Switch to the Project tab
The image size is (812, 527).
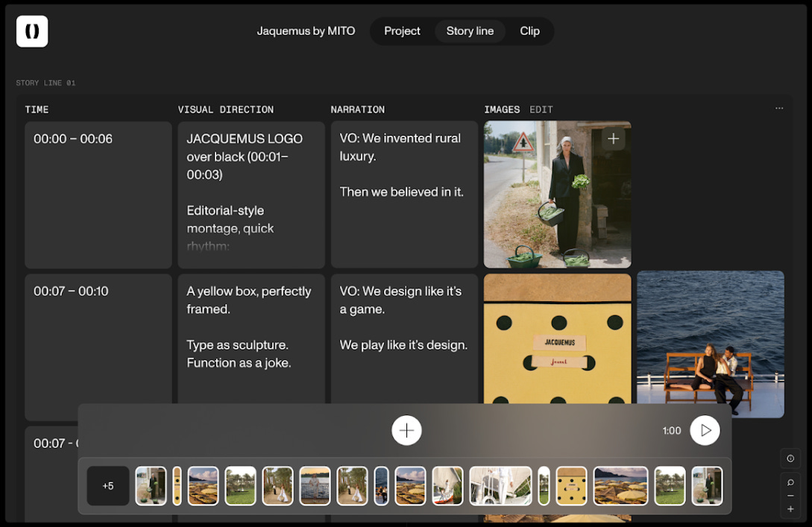click(x=402, y=31)
